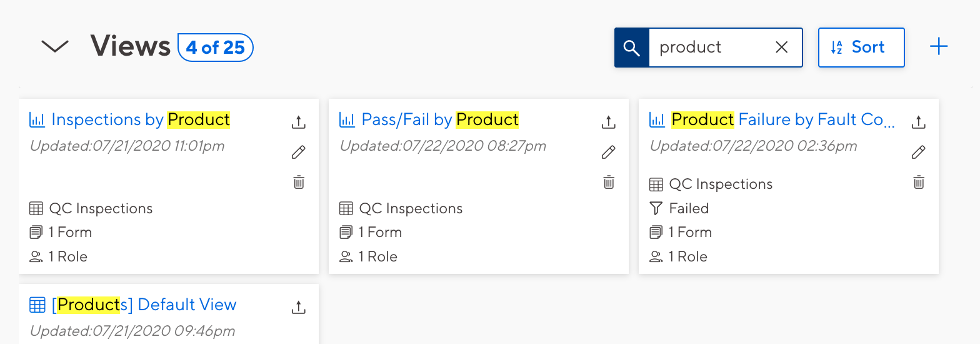Edit the Product Failure by Fault view
Viewport: 980px width, 344px height.
918,152
